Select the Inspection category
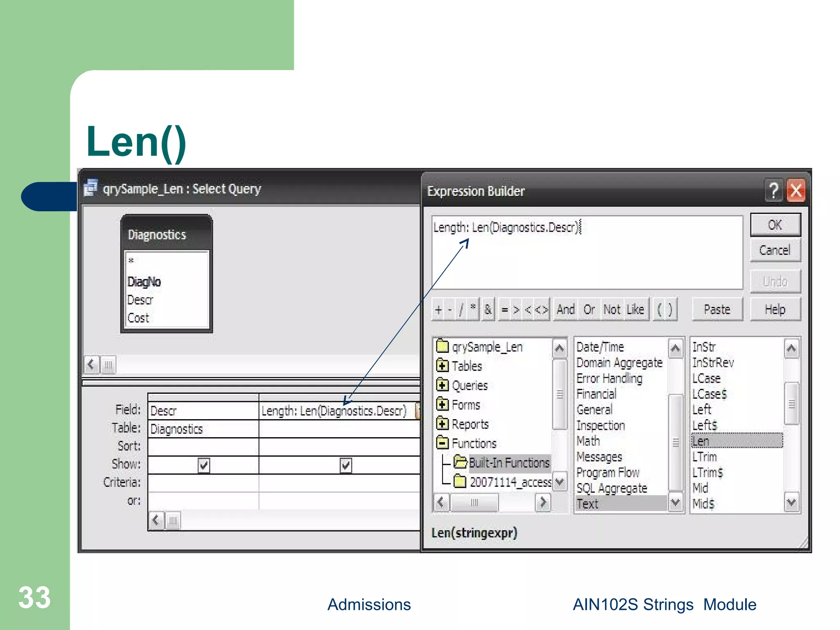This screenshot has height=630, width=840. [x=600, y=425]
